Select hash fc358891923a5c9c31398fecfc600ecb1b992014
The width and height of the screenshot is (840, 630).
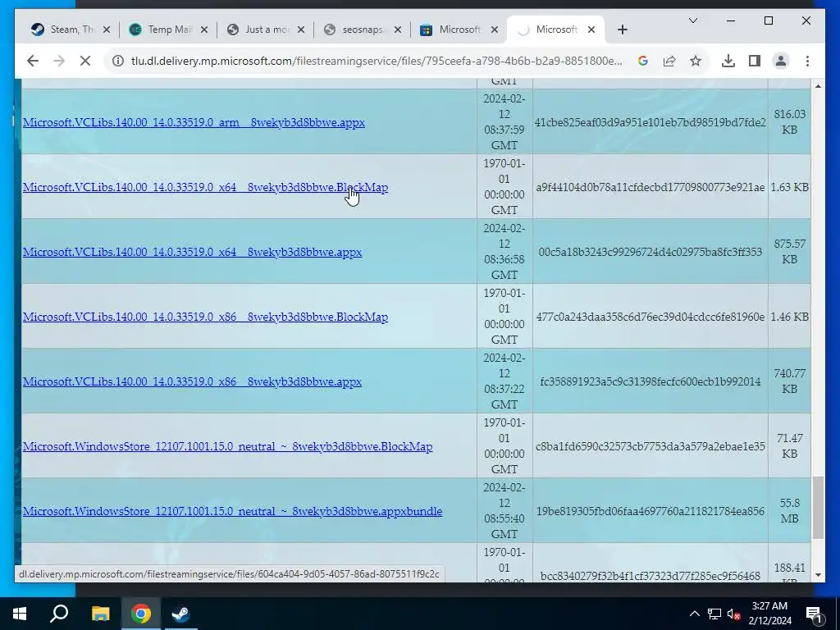[x=650, y=382]
